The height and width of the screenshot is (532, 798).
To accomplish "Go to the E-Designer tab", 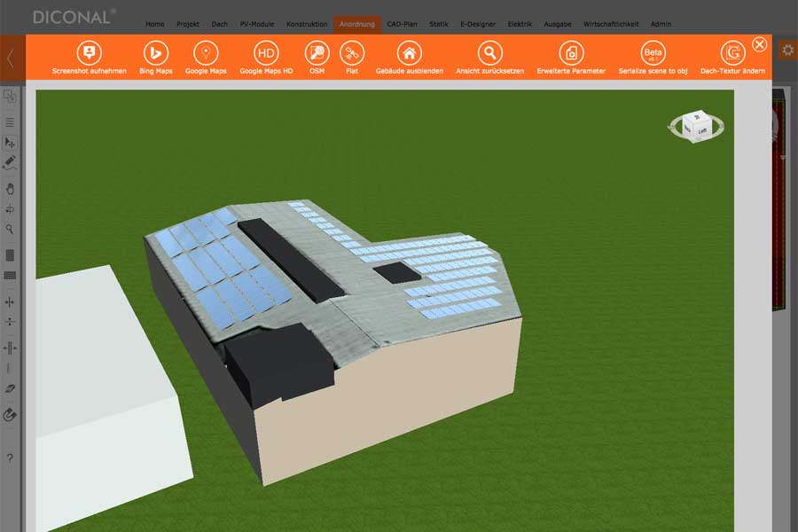I will (x=478, y=24).
